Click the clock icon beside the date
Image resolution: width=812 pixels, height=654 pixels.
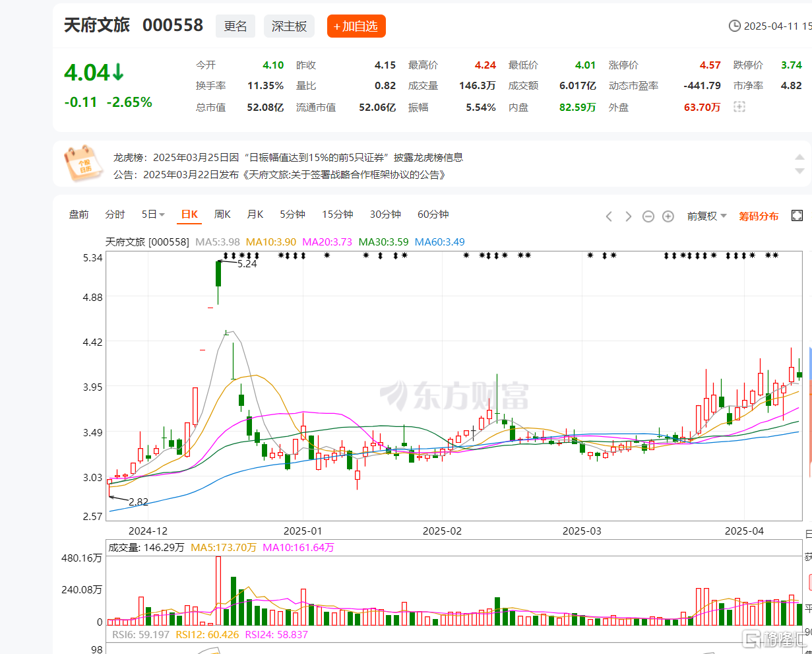(734, 26)
